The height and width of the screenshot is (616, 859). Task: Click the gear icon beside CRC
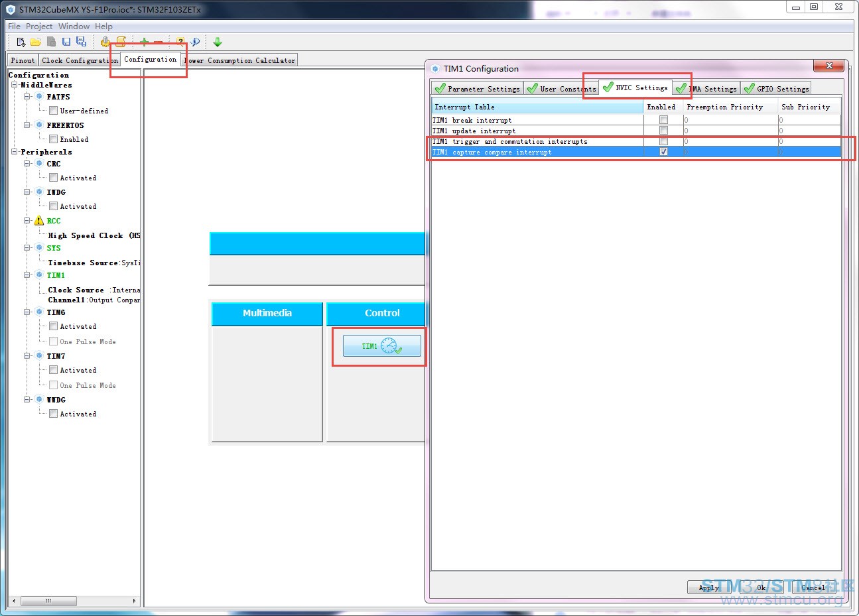pos(39,164)
